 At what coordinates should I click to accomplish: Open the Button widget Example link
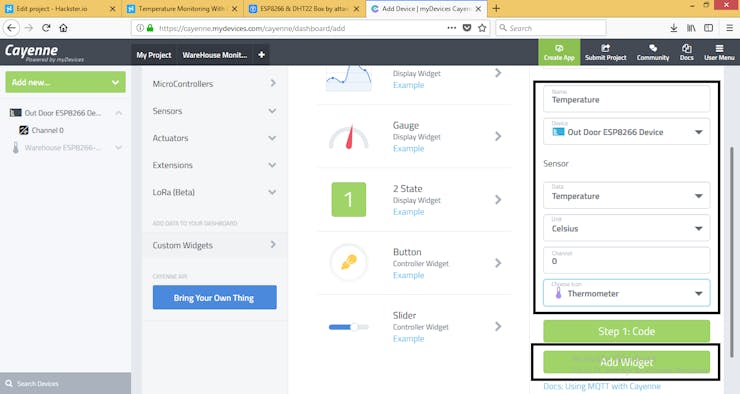pos(409,275)
